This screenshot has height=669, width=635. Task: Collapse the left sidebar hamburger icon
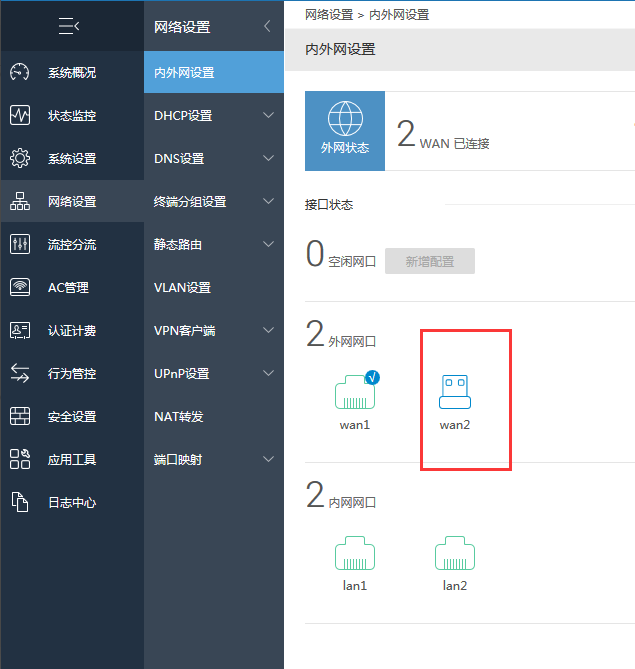69,27
